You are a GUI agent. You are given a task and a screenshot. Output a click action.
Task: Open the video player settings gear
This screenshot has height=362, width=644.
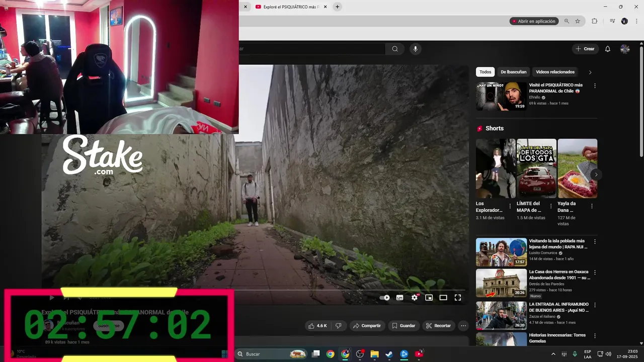tap(415, 298)
